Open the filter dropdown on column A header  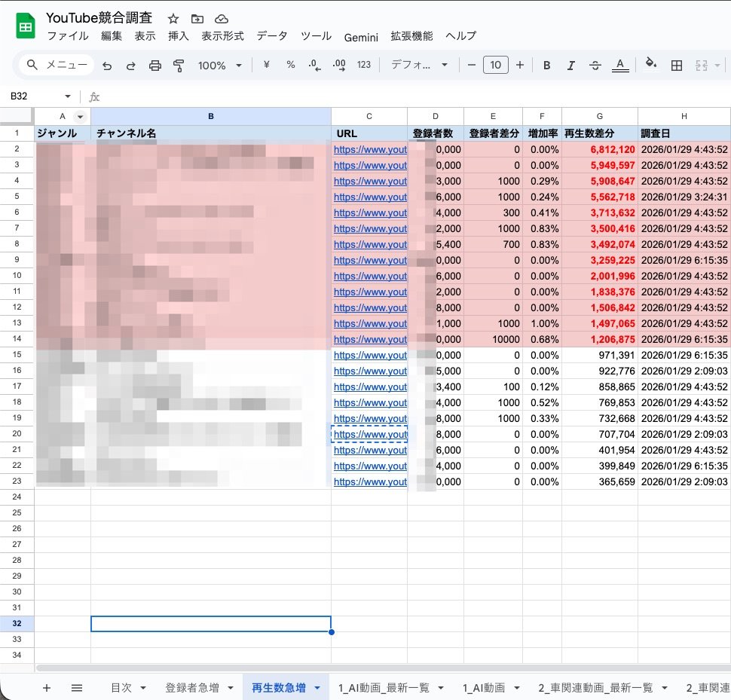point(80,116)
